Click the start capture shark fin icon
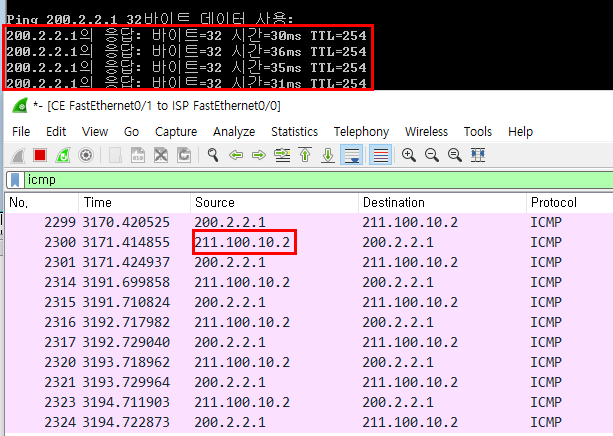The height and width of the screenshot is (436, 613). 18,155
